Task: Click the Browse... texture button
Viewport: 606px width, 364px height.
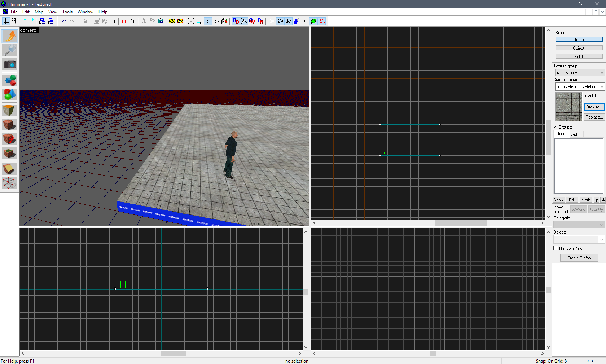Action: 594,107
